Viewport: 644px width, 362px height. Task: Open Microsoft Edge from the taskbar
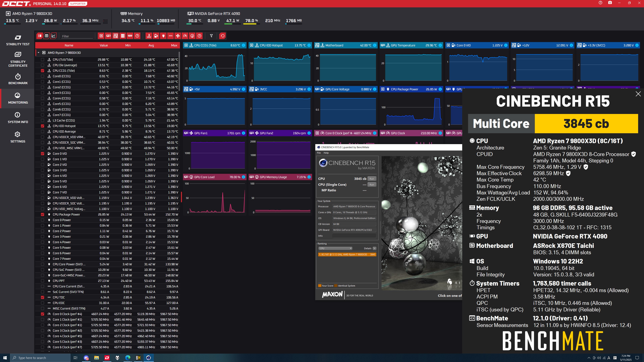[x=127, y=358]
